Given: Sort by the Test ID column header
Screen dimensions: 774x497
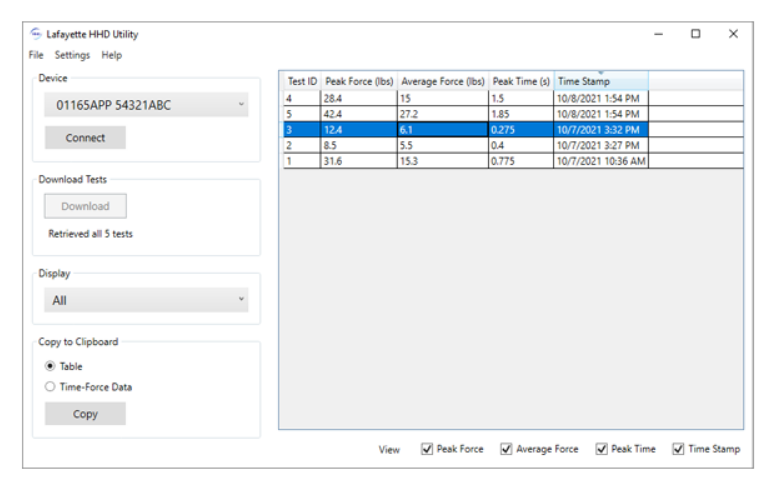Looking at the screenshot, I should point(302,81).
